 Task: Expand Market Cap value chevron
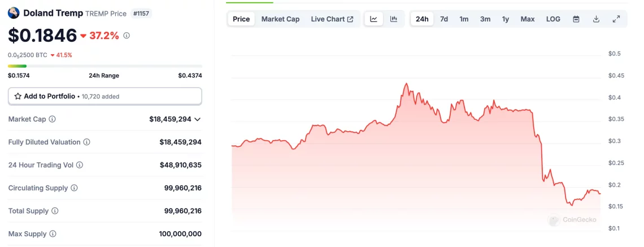tap(197, 119)
